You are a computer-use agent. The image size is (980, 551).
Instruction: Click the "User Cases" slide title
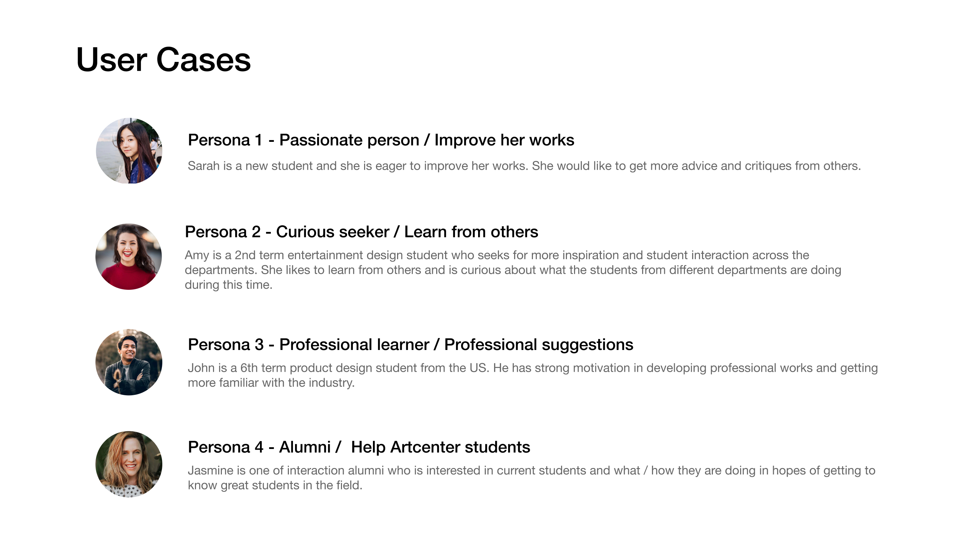[x=163, y=60]
